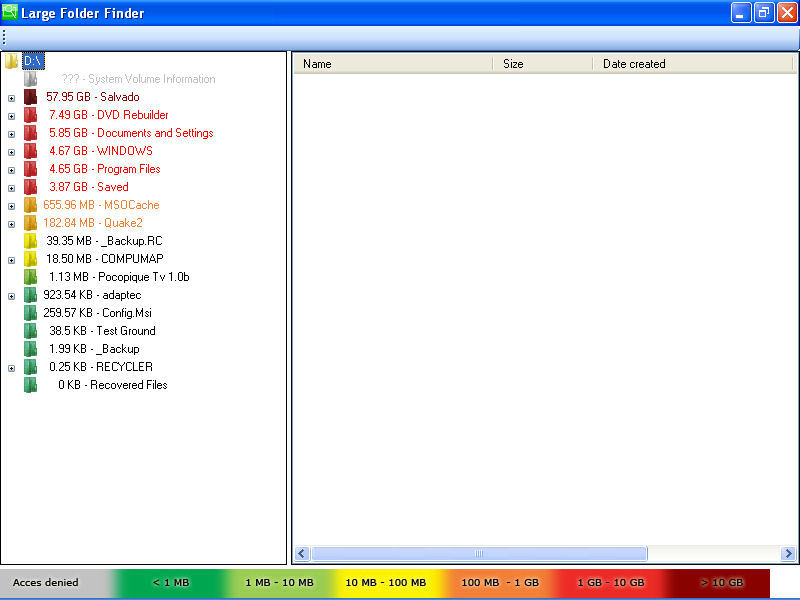The height and width of the screenshot is (600, 800).
Task: Click the '> 10 GB' legend label
Action: coord(721,582)
